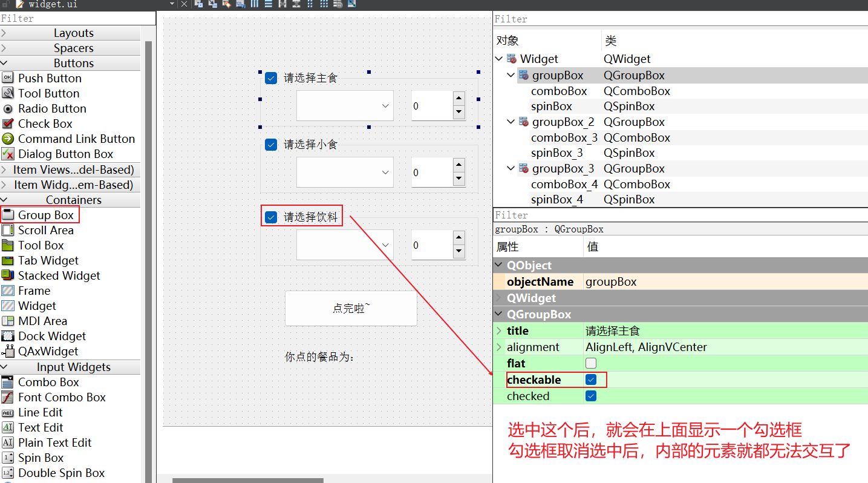Click the form's horizontal scrollbar
Screen dimensions: 868x483
coord(248,480)
